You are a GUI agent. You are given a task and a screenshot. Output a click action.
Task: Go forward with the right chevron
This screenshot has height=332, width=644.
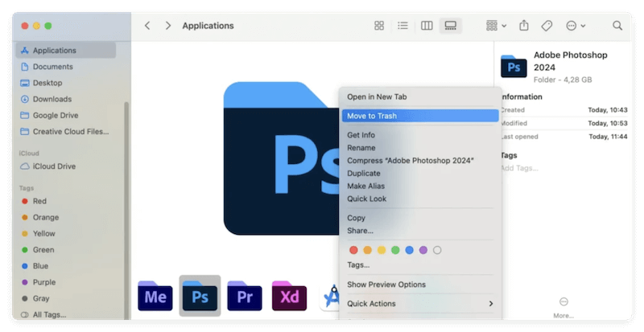click(167, 26)
